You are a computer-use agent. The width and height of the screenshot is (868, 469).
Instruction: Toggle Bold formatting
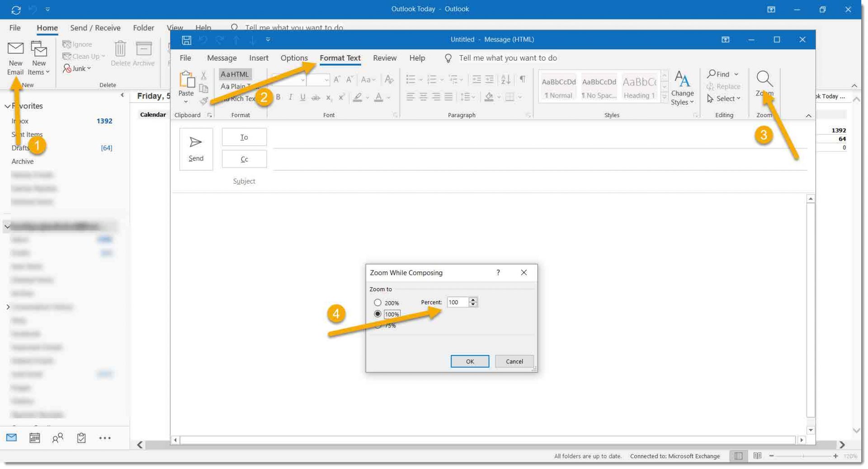click(x=278, y=97)
